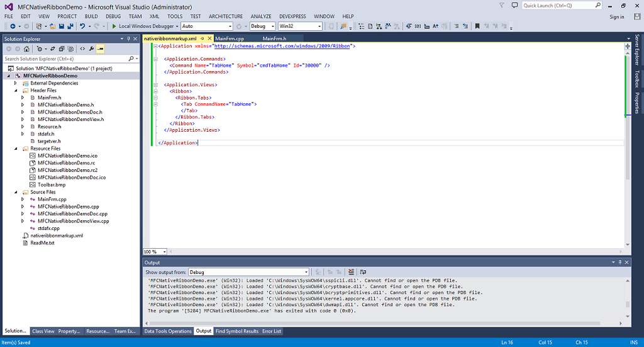
Task: Open the Win32 platform dropdown
Action: pos(319,26)
